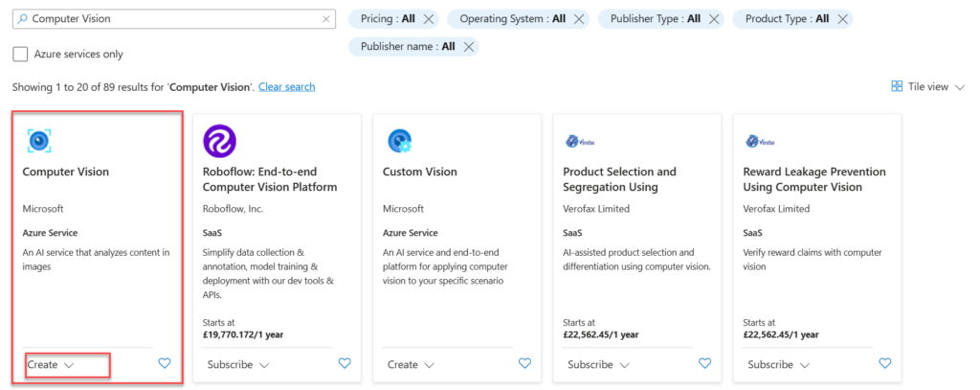Click the Clear search link

click(287, 86)
